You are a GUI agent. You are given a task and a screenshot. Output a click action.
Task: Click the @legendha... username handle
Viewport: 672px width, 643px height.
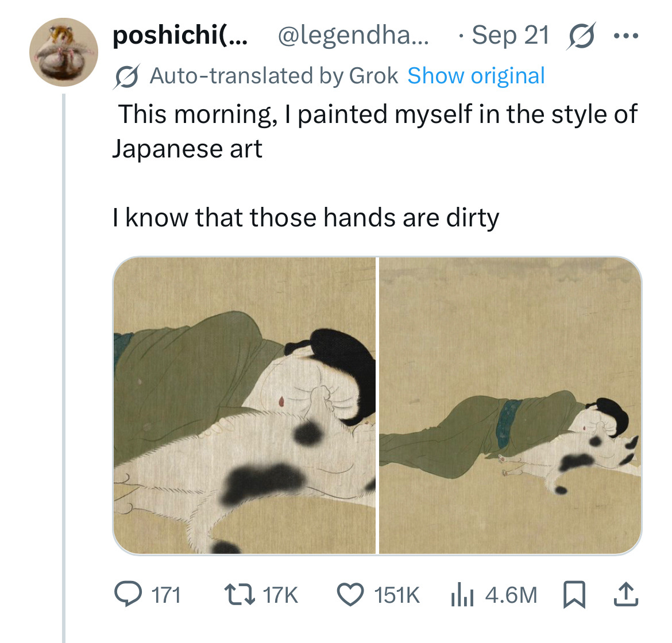click(x=353, y=36)
